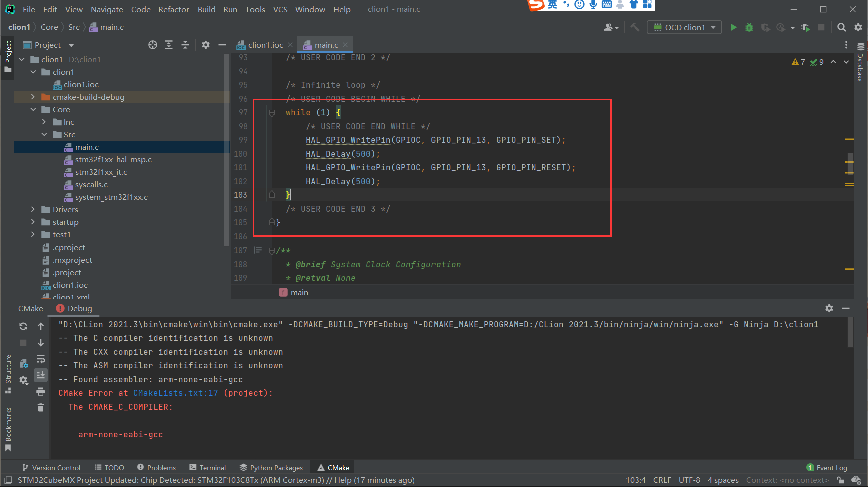Click UTF-8 encoding in status bar

pos(689,480)
